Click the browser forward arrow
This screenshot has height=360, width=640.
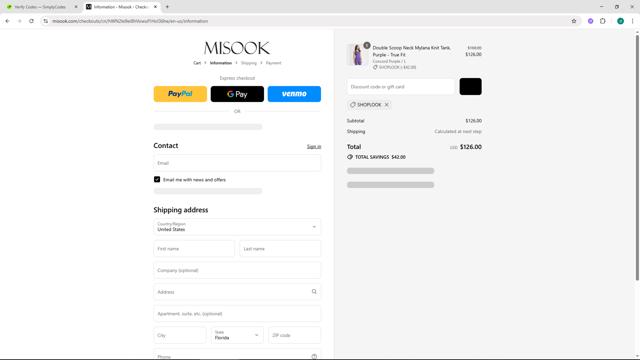[19, 21]
